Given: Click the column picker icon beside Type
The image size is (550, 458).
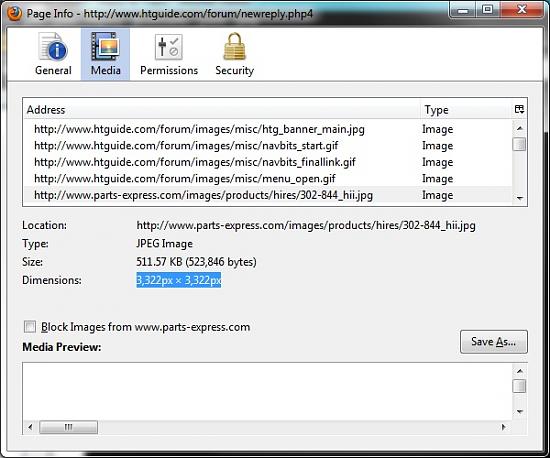Looking at the screenshot, I should click(519, 109).
